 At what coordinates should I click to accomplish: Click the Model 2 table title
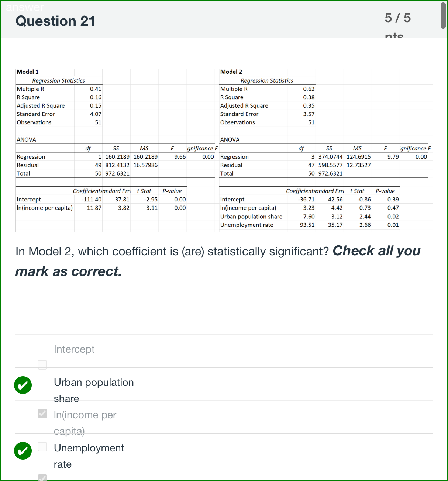coord(231,72)
